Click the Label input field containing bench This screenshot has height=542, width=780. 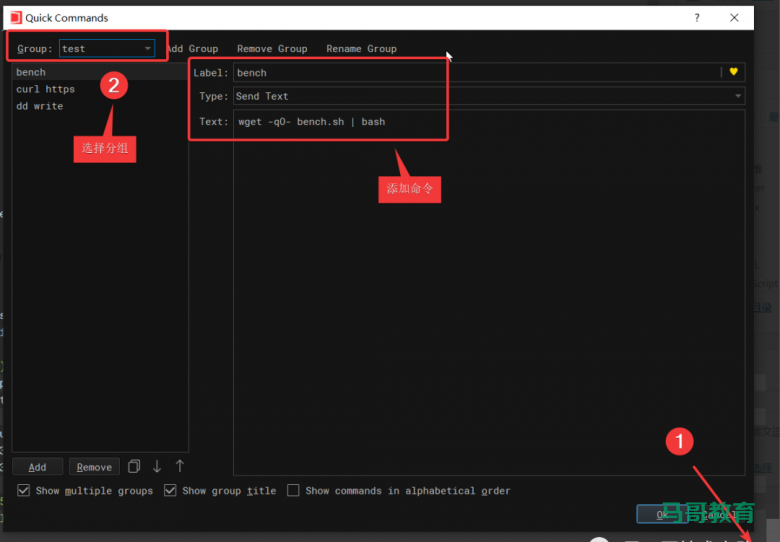tap(475, 72)
